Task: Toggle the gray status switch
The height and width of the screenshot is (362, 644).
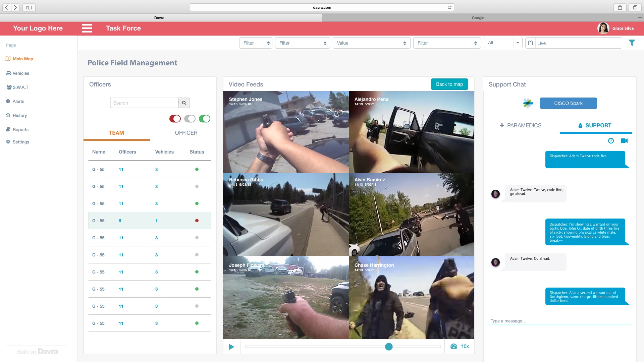Action: (190, 119)
